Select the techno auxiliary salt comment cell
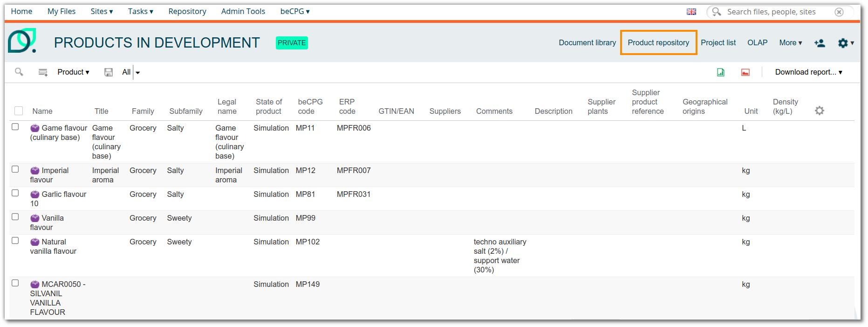This screenshot has width=868, height=327. (x=500, y=256)
